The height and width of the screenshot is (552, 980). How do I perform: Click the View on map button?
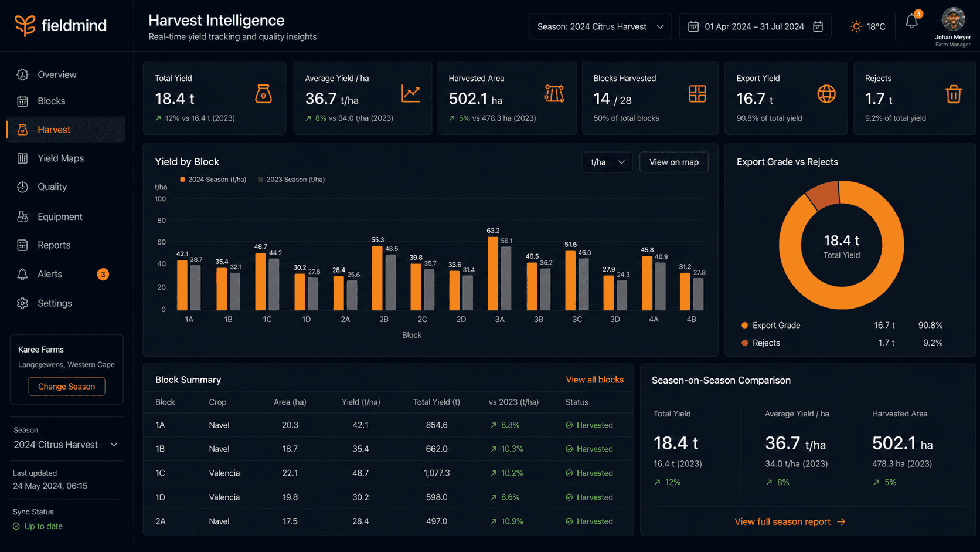[673, 162]
